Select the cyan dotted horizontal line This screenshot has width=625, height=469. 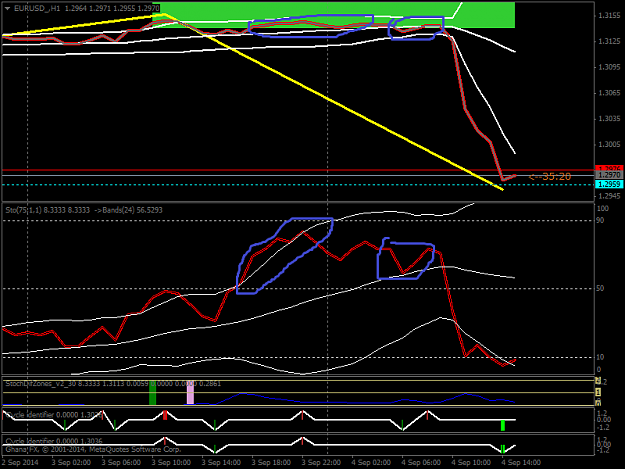[298, 185]
